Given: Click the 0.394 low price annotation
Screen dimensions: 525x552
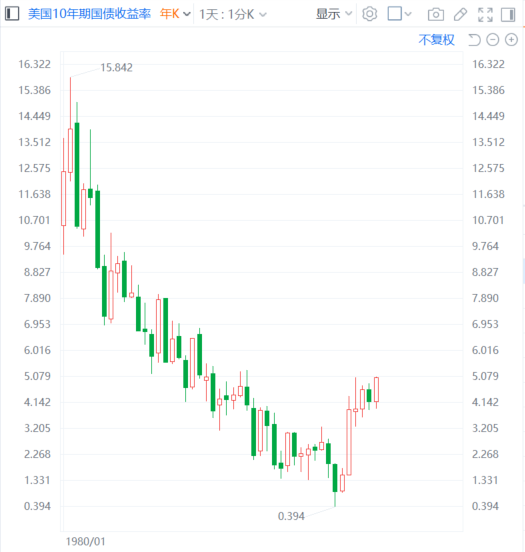Looking at the screenshot, I should tap(291, 516).
